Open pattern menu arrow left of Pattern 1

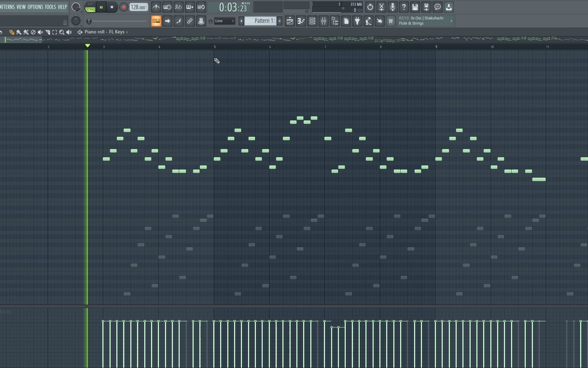(241, 21)
